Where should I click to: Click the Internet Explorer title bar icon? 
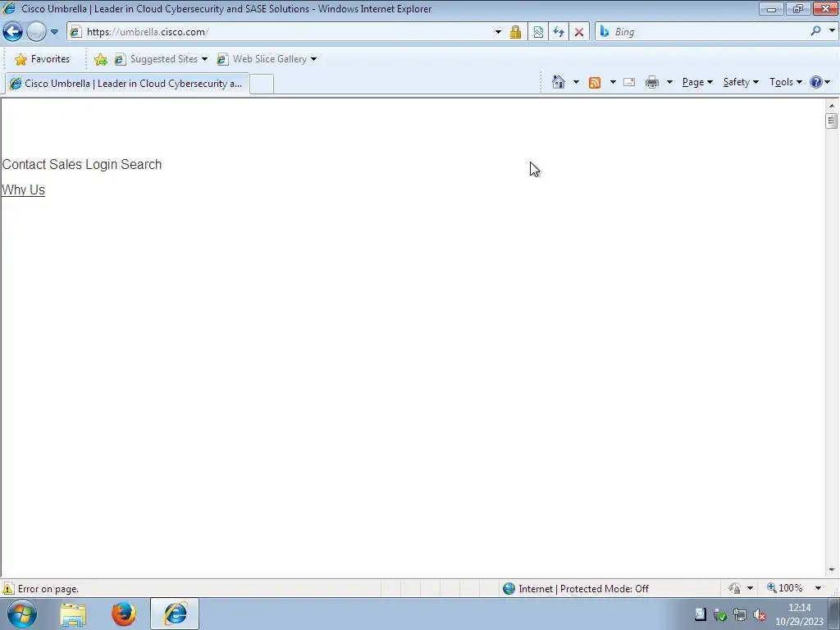pos(8,8)
